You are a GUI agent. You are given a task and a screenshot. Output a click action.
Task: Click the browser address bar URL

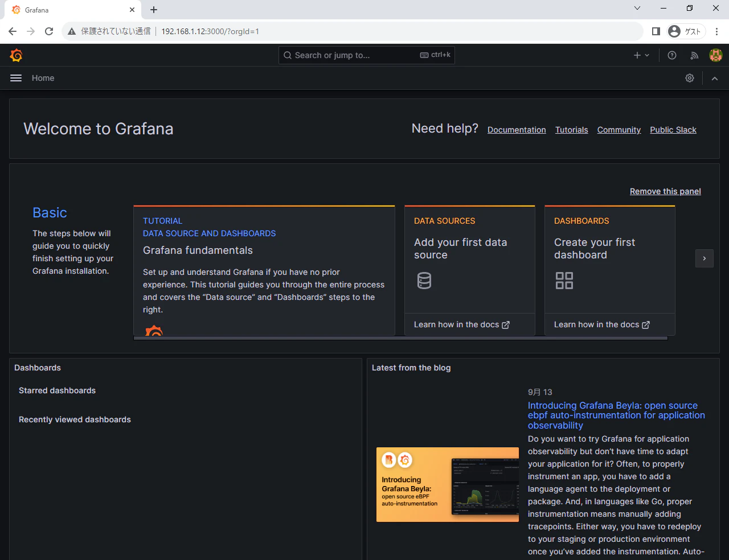coord(210,31)
